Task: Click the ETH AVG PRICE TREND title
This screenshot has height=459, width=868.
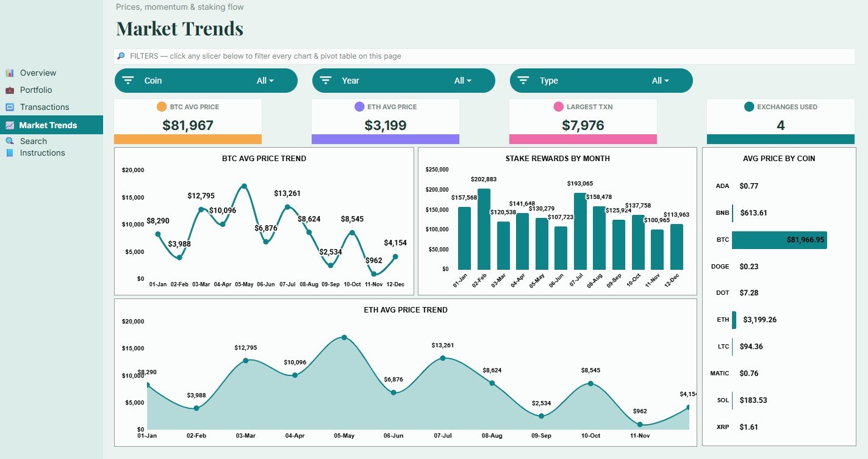Action: click(x=406, y=310)
